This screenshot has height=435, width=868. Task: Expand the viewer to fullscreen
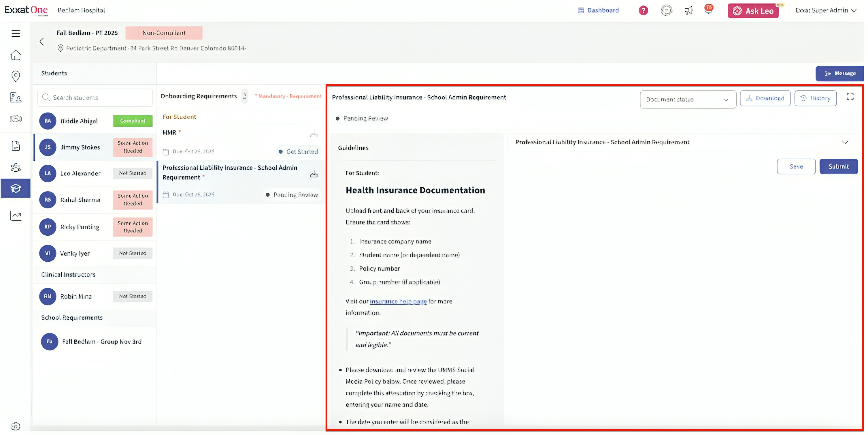click(850, 97)
